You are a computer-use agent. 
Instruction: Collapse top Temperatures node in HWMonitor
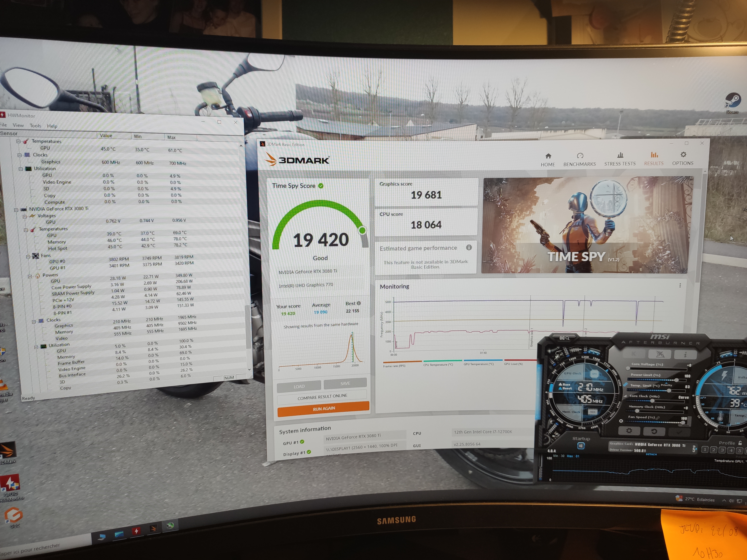click(x=18, y=141)
